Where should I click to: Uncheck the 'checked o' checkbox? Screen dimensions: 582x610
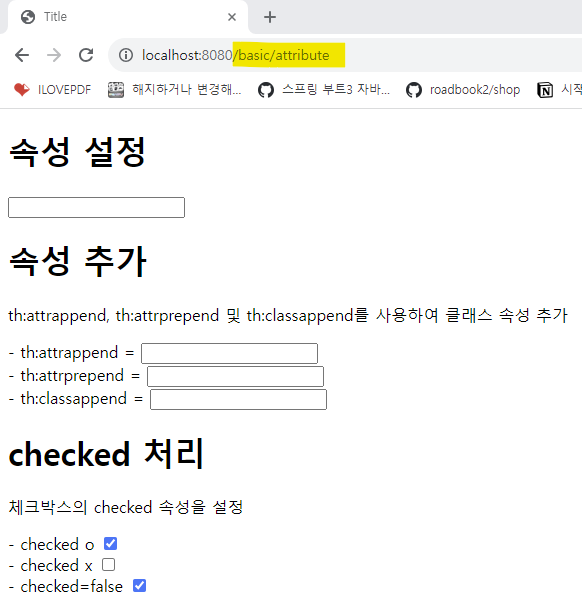point(110,543)
